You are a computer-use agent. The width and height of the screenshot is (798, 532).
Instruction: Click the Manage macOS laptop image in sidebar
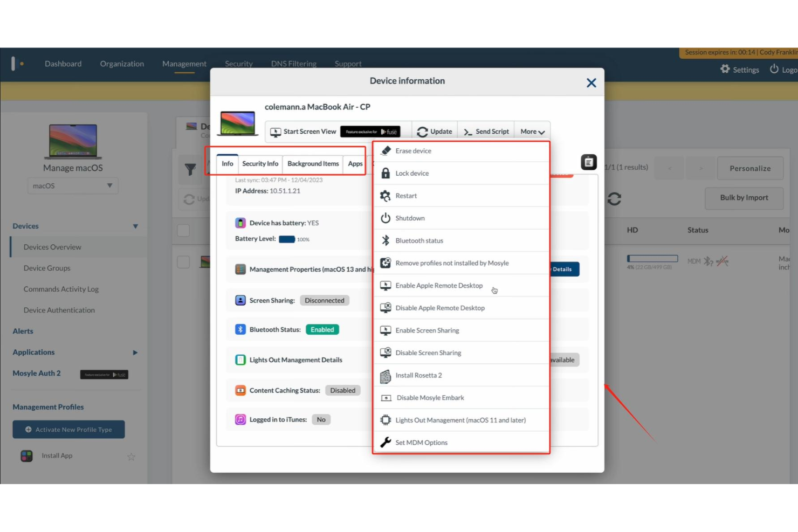[73, 141]
